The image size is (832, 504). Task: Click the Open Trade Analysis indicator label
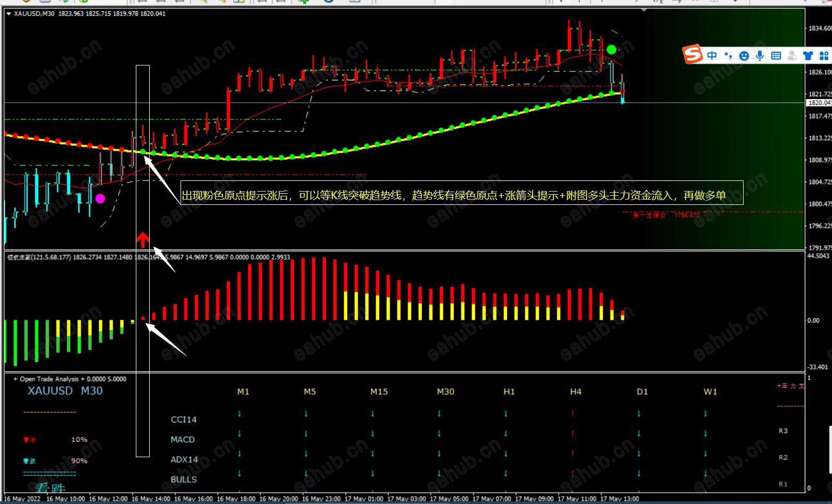point(70,379)
